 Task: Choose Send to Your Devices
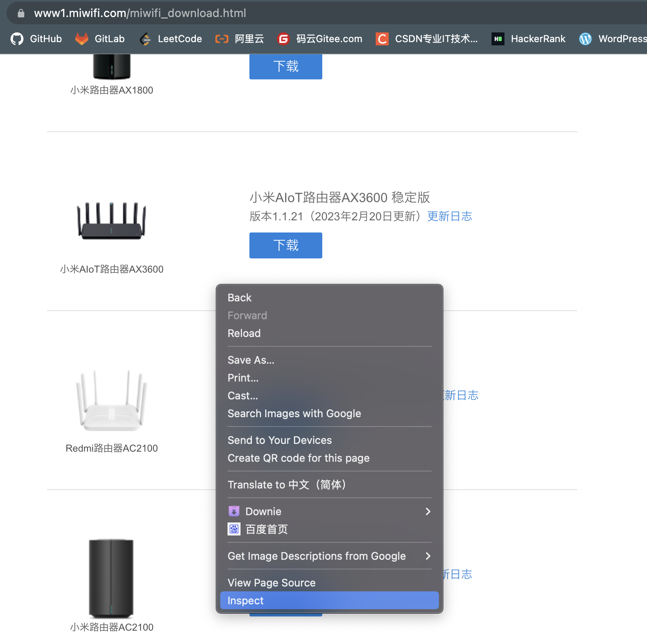click(330, 440)
